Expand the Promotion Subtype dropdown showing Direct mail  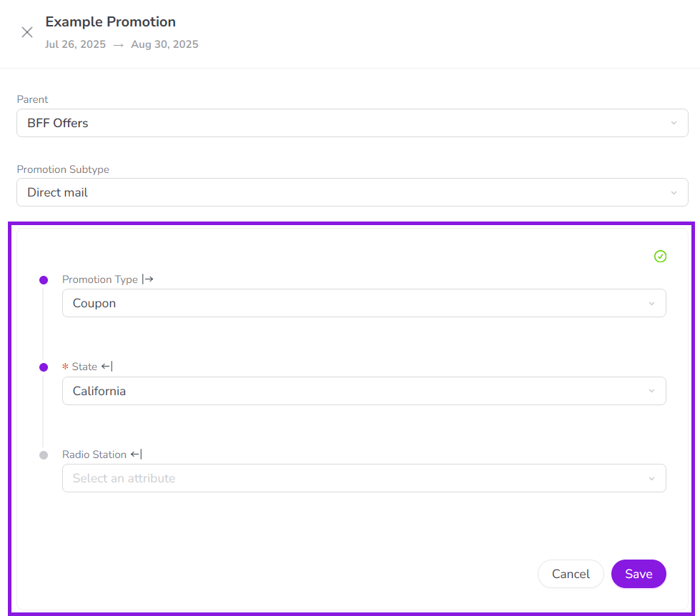[352, 192]
